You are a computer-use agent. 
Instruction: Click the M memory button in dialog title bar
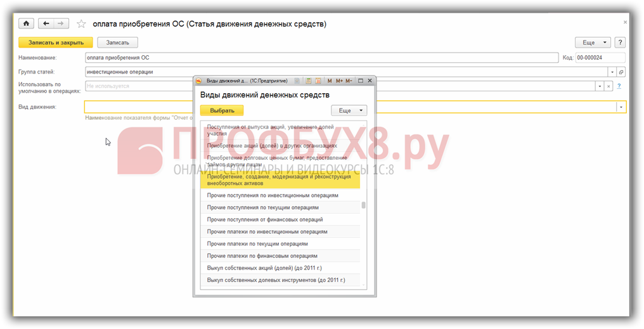pyautogui.click(x=330, y=81)
